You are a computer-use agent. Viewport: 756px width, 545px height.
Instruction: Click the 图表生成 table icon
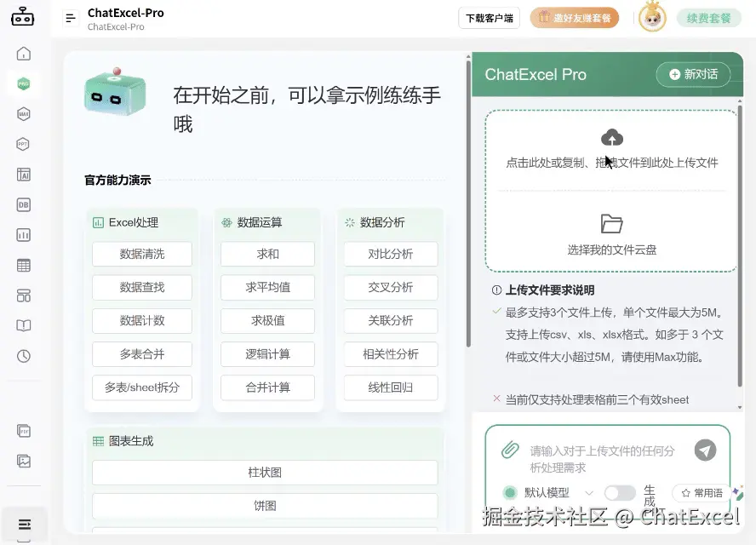coord(98,441)
